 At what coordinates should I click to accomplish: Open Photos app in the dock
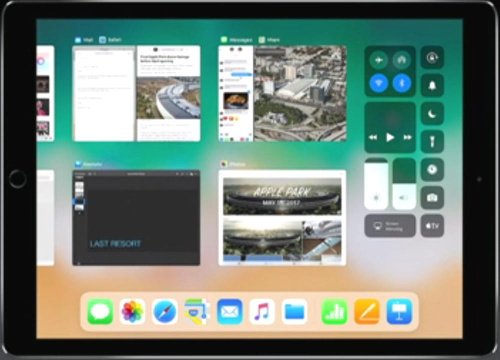coord(132,312)
